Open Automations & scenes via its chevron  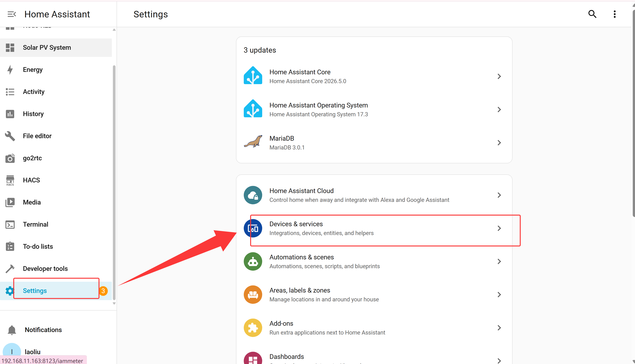pyautogui.click(x=499, y=261)
